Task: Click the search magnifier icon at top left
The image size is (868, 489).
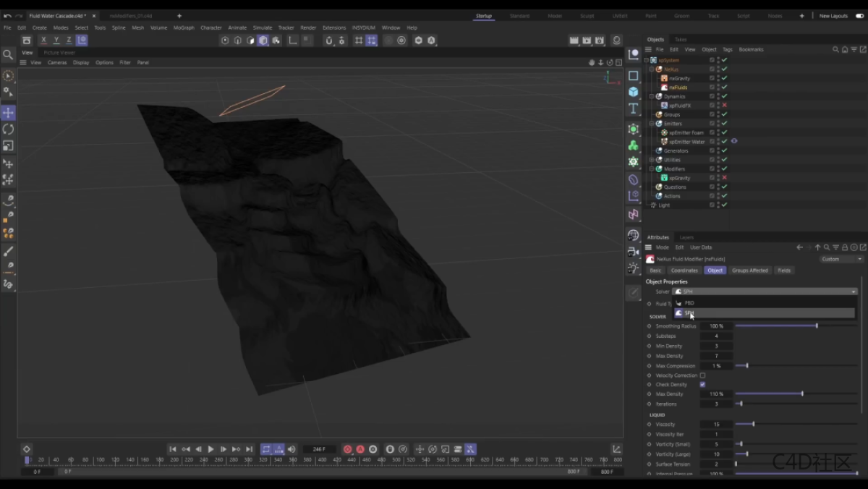Action: coord(8,54)
